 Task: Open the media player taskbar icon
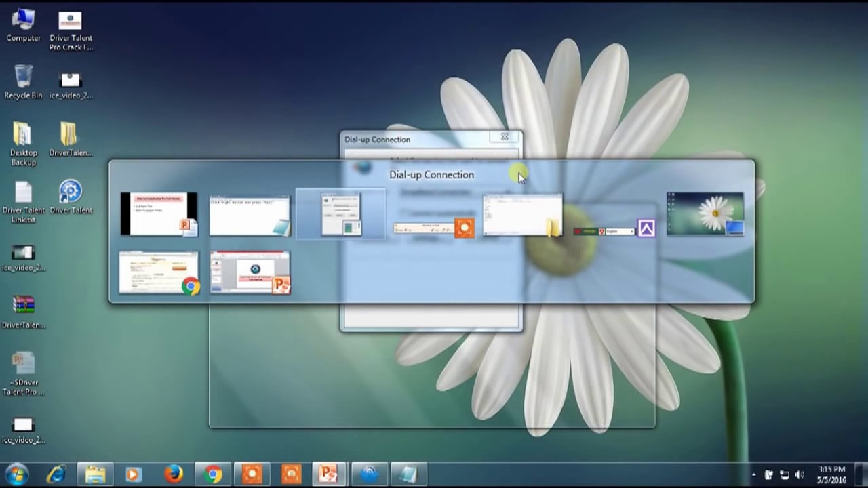[x=134, y=474]
